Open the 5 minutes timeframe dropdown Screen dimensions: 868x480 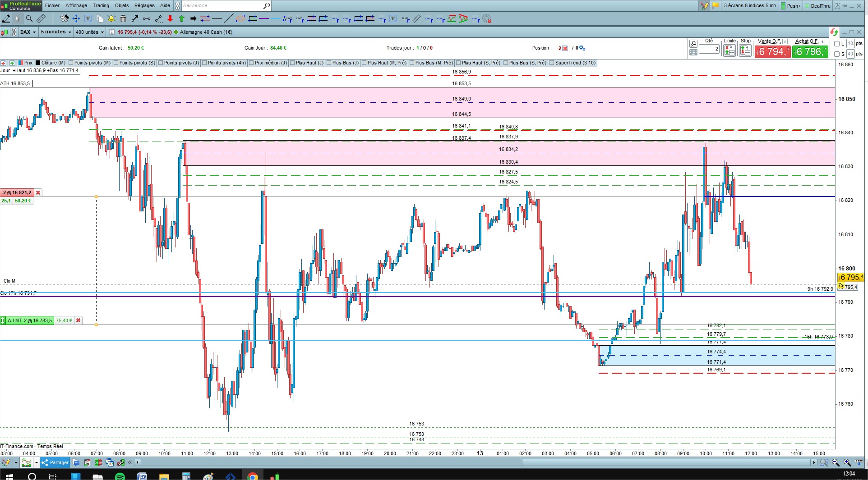point(56,32)
